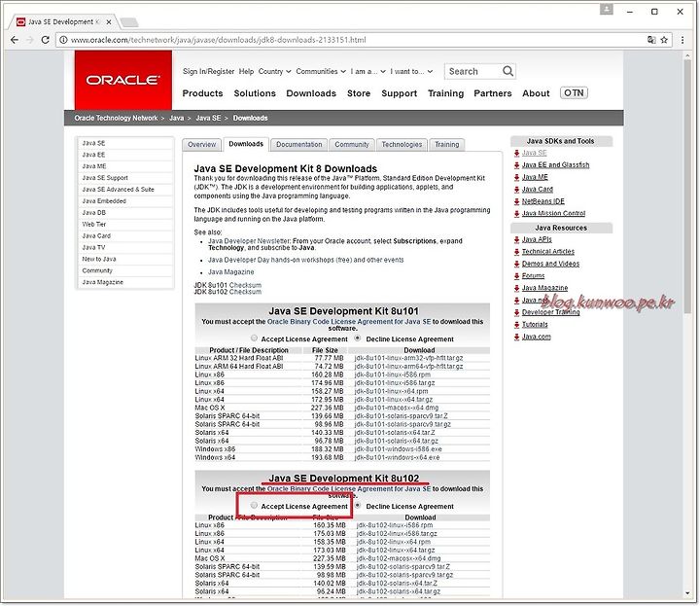Open the Solutions menu
The width and height of the screenshot is (700, 606).
tap(255, 93)
